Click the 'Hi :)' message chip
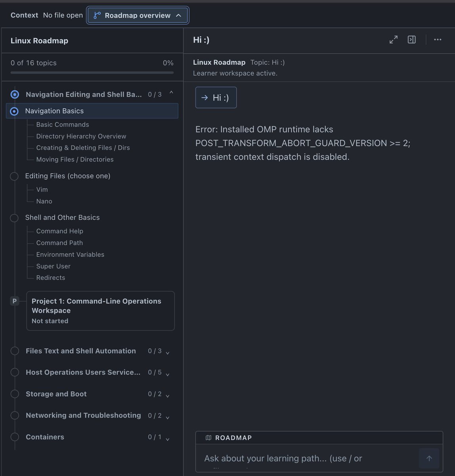 [x=216, y=98]
